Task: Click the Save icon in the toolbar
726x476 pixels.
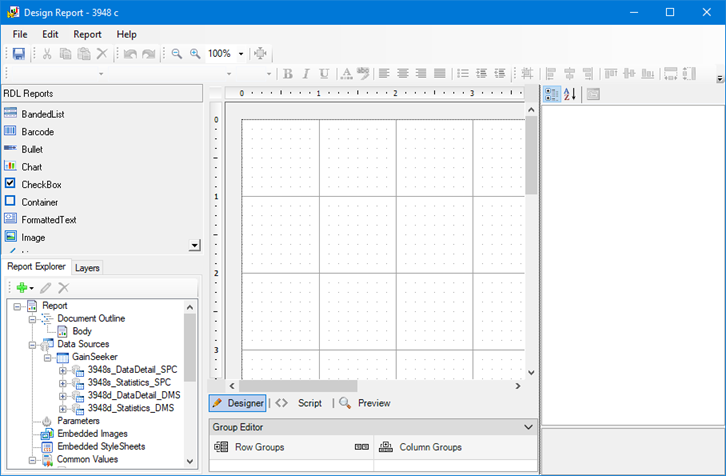Action: (18, 54)
